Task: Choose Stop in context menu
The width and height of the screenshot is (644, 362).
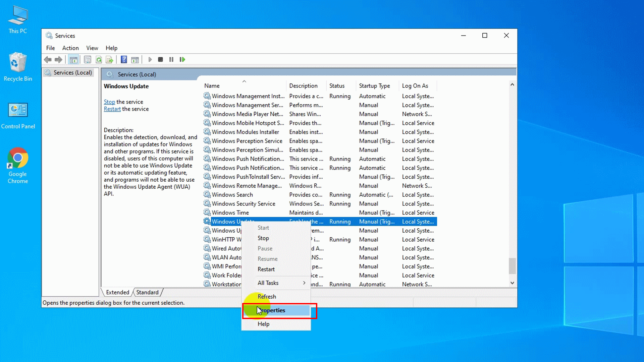Action: (276, 238)
